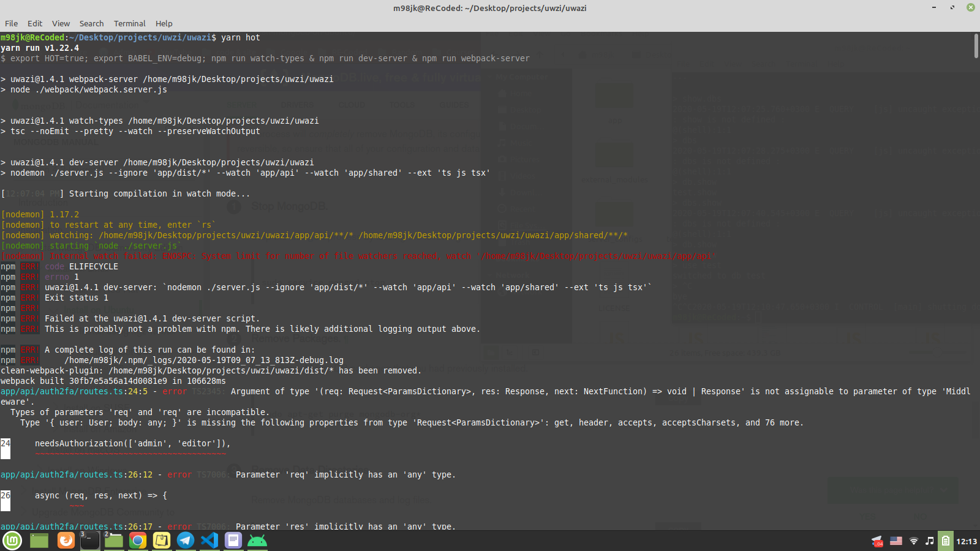Click 'clean-webpack-plugin' removed dist message
This screenshot has width=980, height=551.
pos(211,370)
